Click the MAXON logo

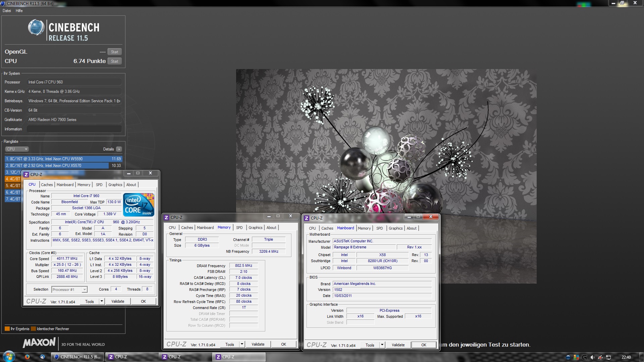(39, 343)
